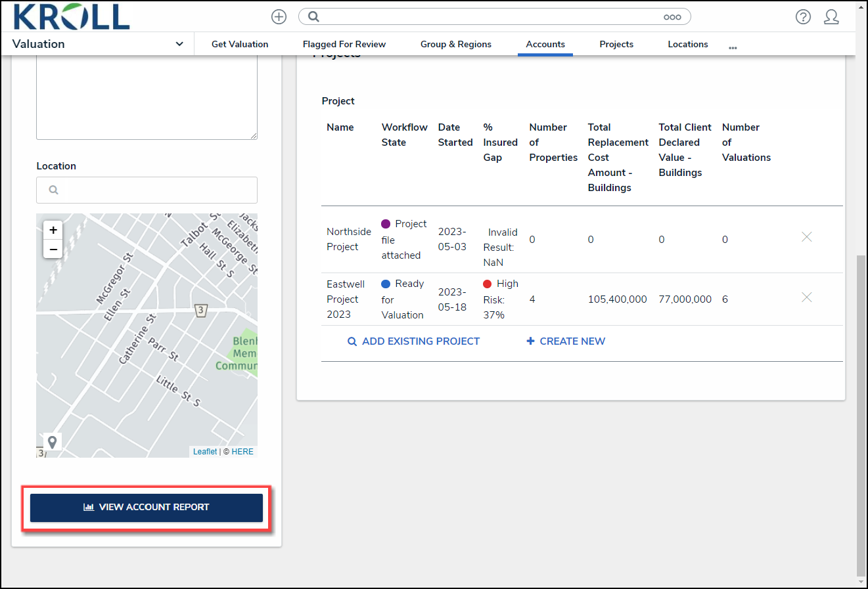Image resolution: width=868 pixels, height=589 pixels.
Task: Click Total Client Declared Value header
Action: 685,150
